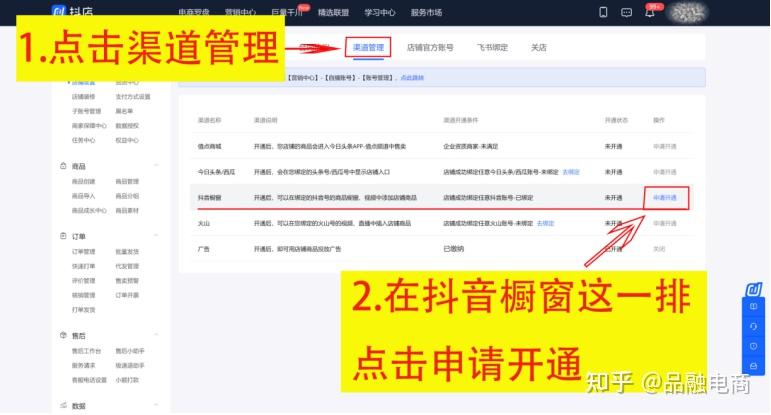Click 申请开通 in the 值点商城 row
Image resolution: width=771 pixels, height=415 pixels.
tap(665, 147)
